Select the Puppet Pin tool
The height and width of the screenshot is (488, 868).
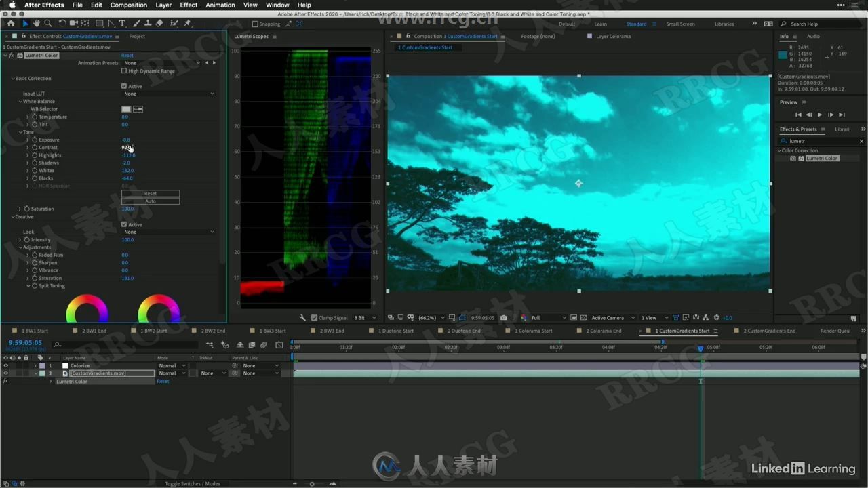click(188, 23)
